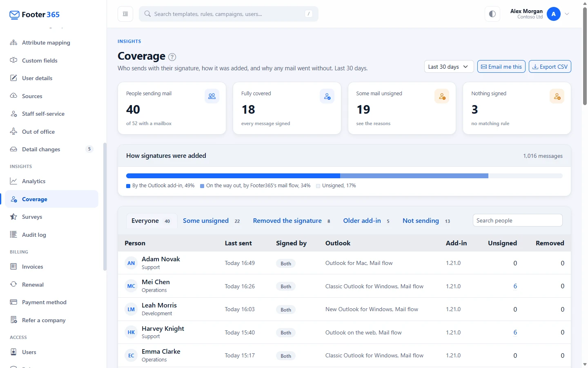Open Users under Access
Screen dimensions: 588x368
[x=51, y=352]
